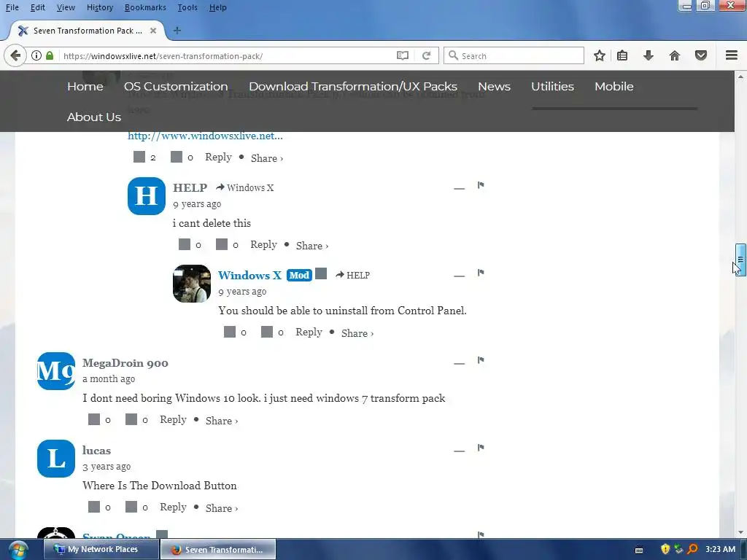The image size is (747, 560).
Task: Upvote the comment with 2 votes
Action: [139, 157]
